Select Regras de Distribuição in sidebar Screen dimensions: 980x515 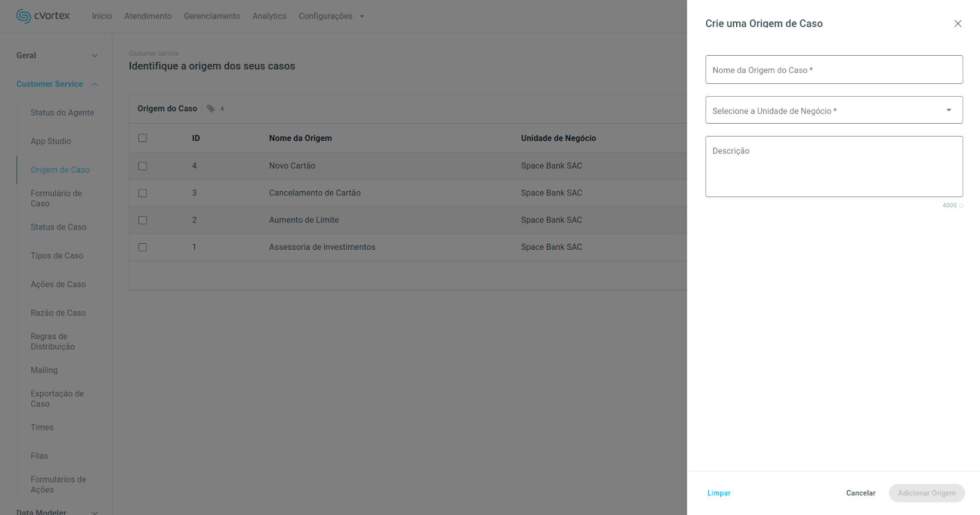click(53, 342)
